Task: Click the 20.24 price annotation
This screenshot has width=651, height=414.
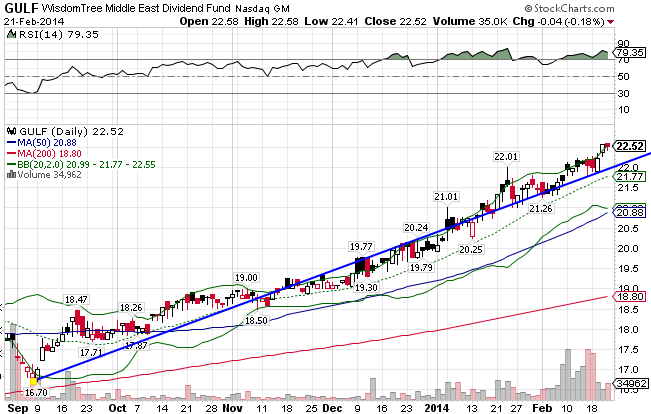Action: [416, 228]
